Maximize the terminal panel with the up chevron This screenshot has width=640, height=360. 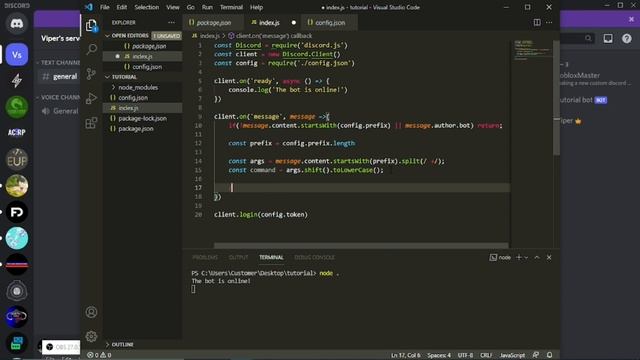537,258
